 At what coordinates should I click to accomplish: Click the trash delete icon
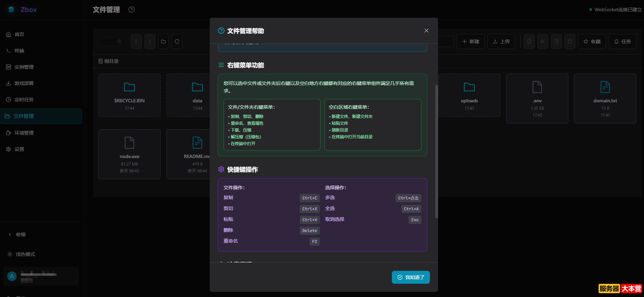pos(570,41)
